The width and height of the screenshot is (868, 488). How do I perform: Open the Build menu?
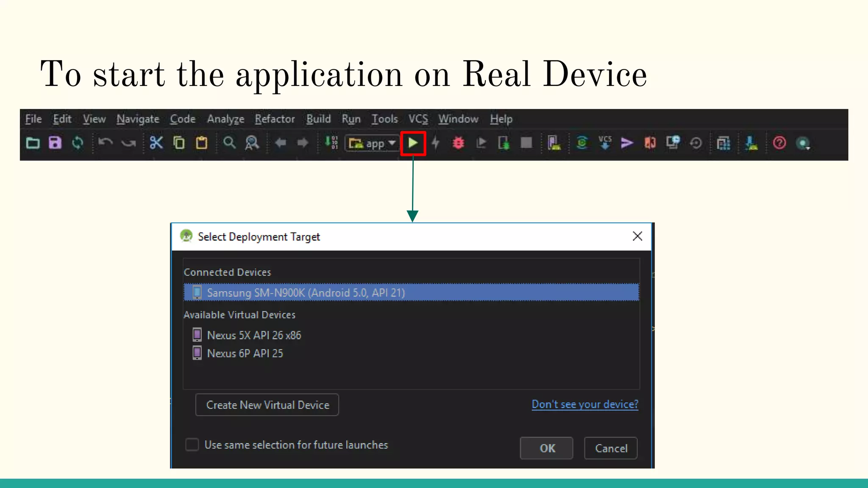pos(318,119)
